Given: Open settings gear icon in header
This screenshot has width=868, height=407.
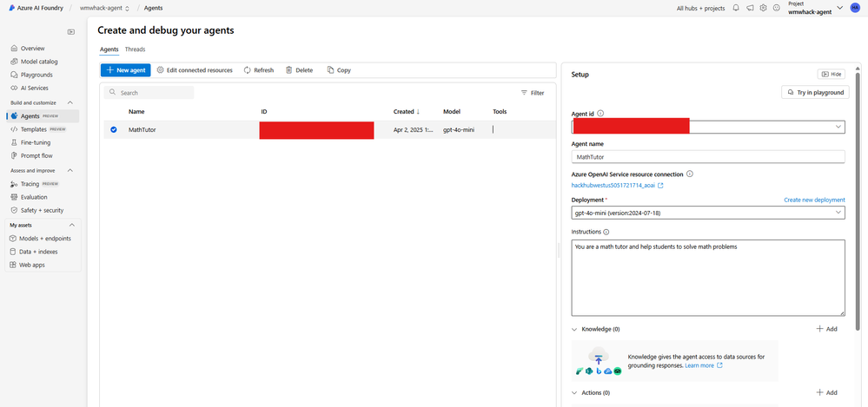Looking at the screenshot, I should 763,9.
